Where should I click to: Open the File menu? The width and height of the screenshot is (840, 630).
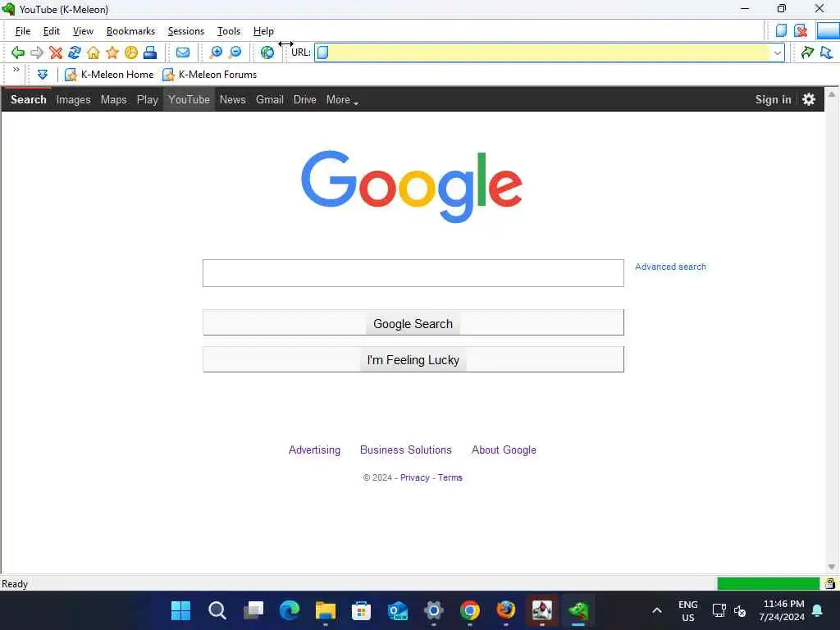22,31
